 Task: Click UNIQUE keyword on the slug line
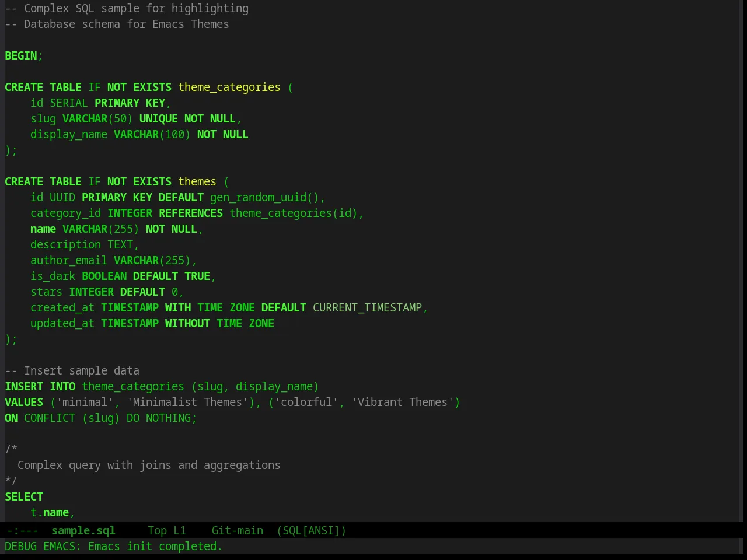(159, 118)
